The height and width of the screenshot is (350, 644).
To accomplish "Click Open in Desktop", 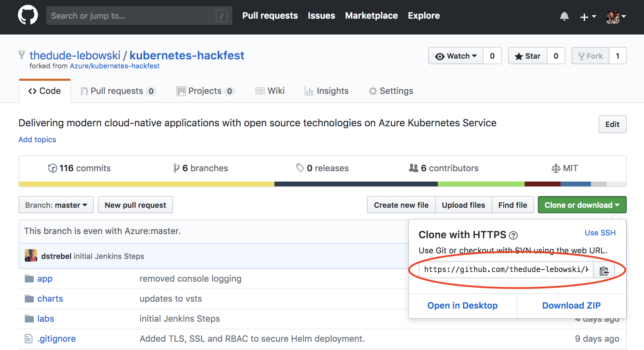I will [x=462, y=306].
